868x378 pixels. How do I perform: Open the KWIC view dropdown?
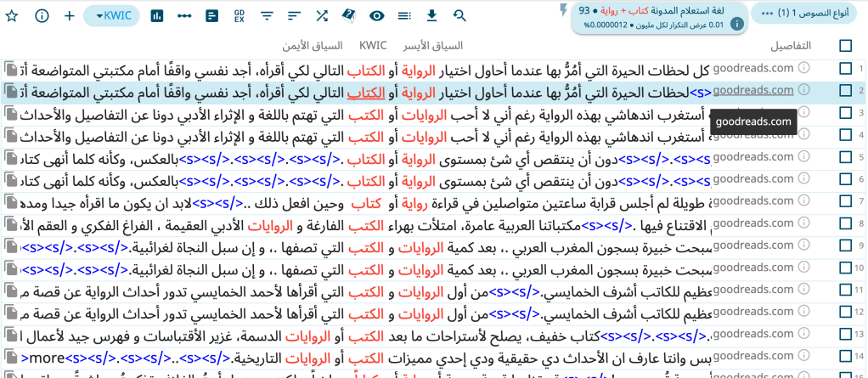[x=111, y=16]
